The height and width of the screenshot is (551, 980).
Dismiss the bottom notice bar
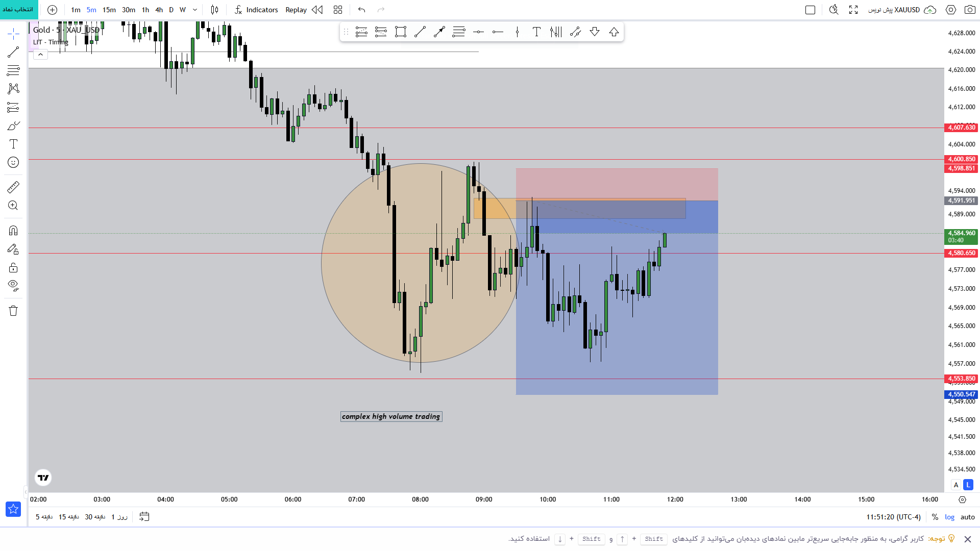967,539
